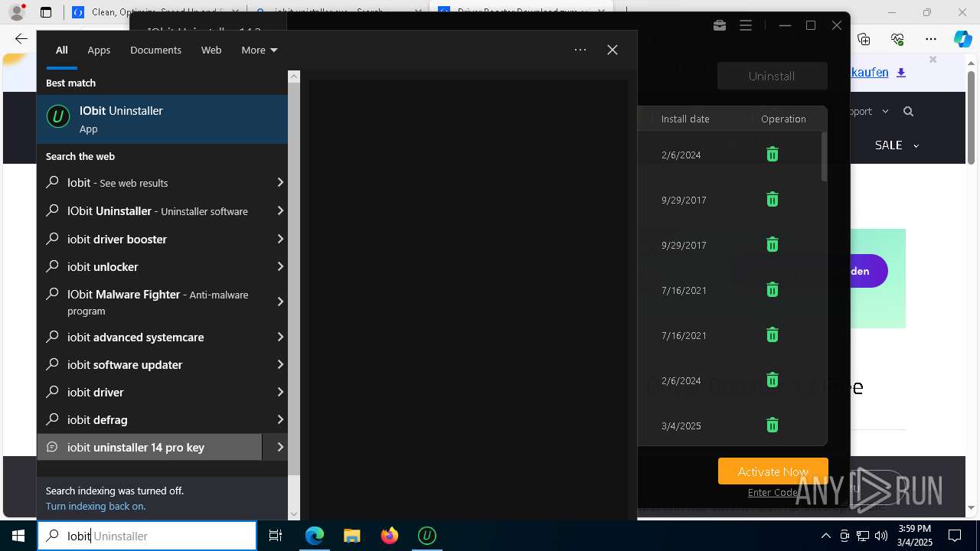The image size is (980, 551).
Task: Select iobit driver web suggestion
Action: coord(149,392)
